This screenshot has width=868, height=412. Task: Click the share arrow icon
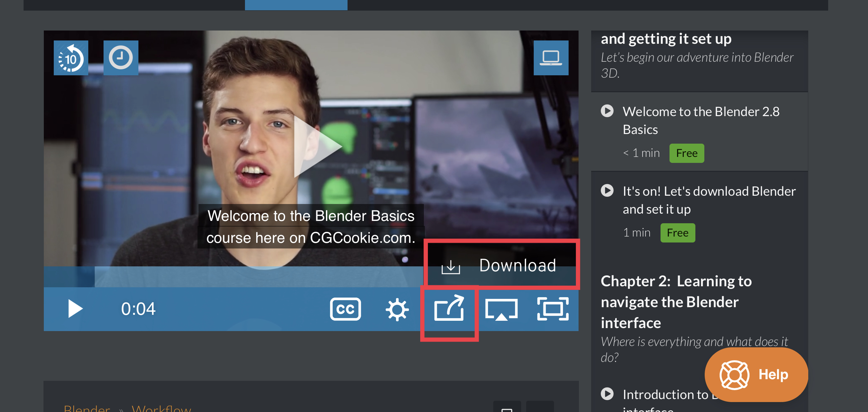click(449, 308)
